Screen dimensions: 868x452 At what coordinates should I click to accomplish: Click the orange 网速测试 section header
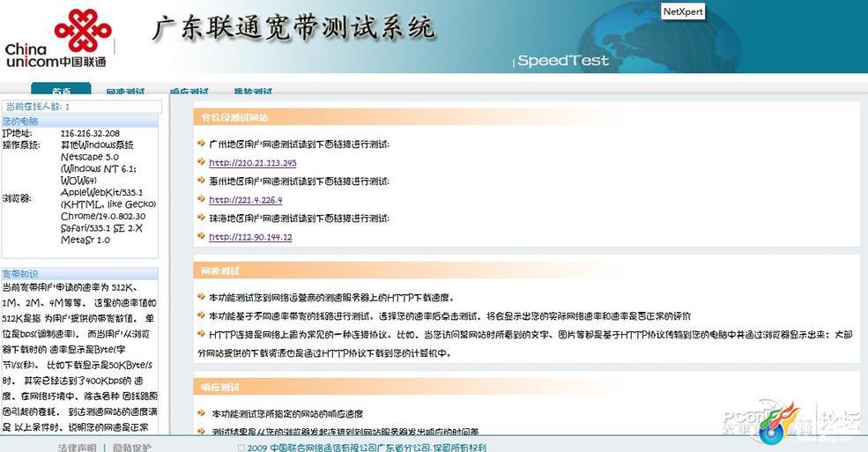tap(526, 270)
